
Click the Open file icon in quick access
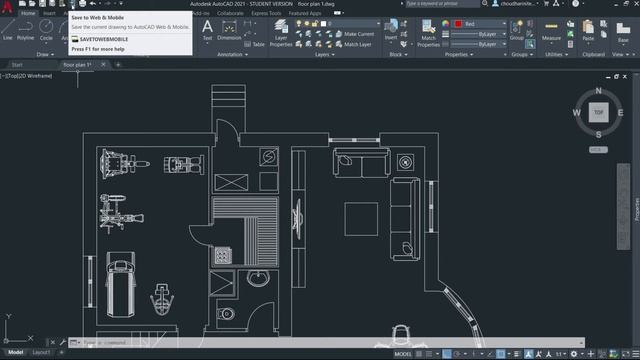32,4
